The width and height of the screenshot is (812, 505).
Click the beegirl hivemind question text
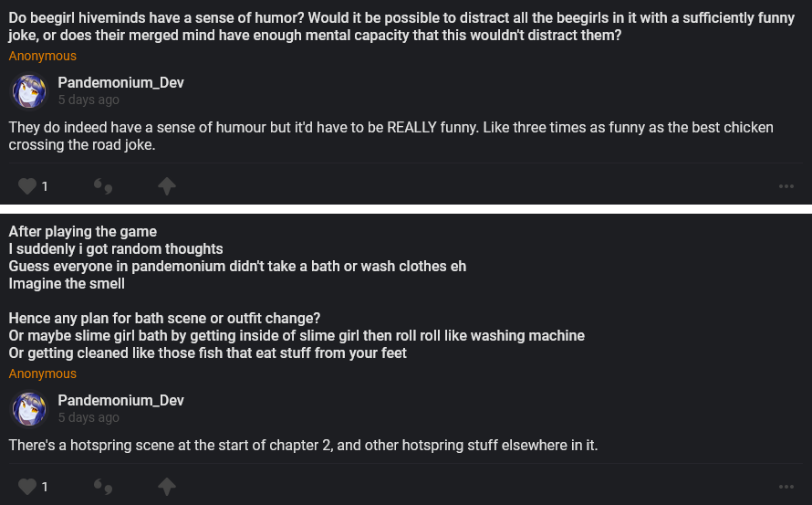[x=401, y=27]
